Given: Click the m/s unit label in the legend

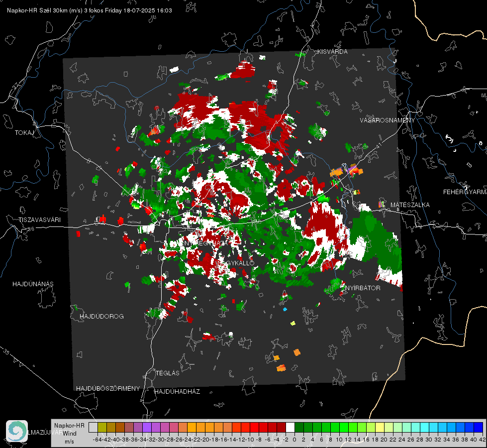Looking at the screenshot, I should pyautogui.click(x=69, y=442).
